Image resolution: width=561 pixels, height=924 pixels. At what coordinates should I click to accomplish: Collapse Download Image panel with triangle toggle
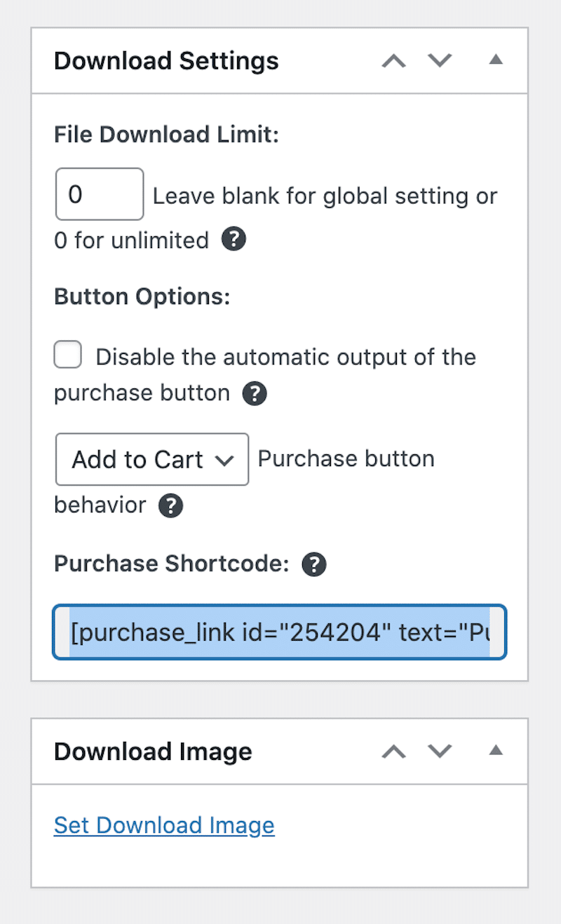point(496,751)
